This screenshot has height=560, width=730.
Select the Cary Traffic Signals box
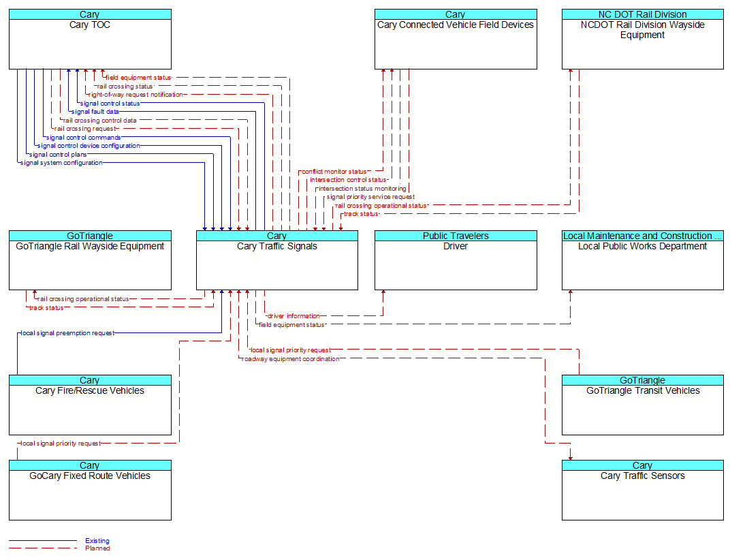click(277, 260)
